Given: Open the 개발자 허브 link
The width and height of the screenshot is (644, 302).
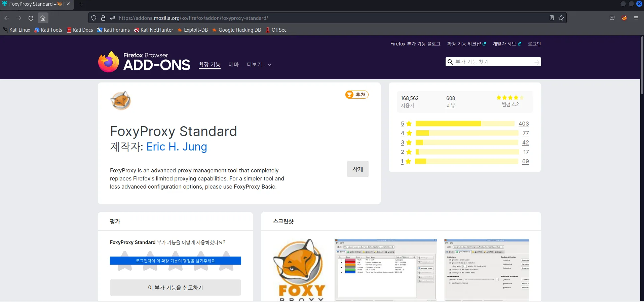Looking at the screenshot, I should 507,44.
